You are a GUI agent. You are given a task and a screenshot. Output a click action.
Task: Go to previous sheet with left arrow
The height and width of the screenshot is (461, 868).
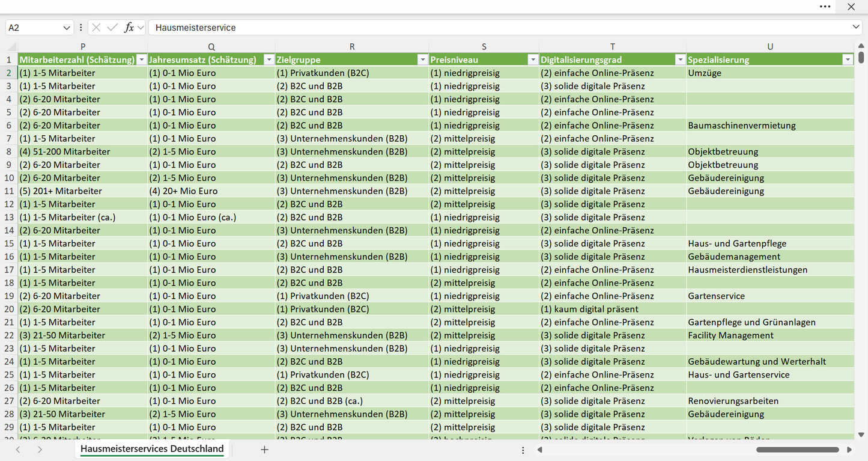point(18,450)
